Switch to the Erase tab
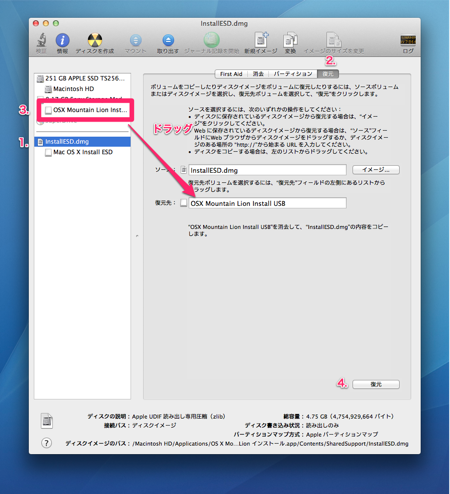Screen dimensions: 450x494 pos(258,74)
